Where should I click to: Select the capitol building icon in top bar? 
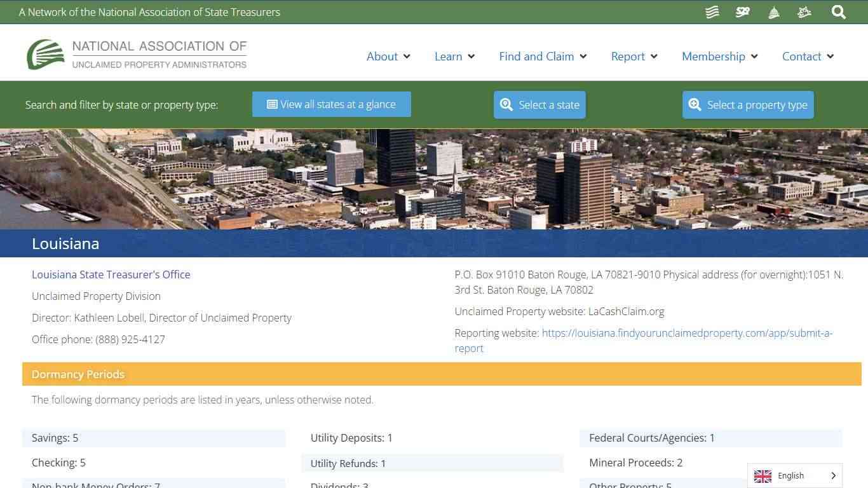(773, 12)
